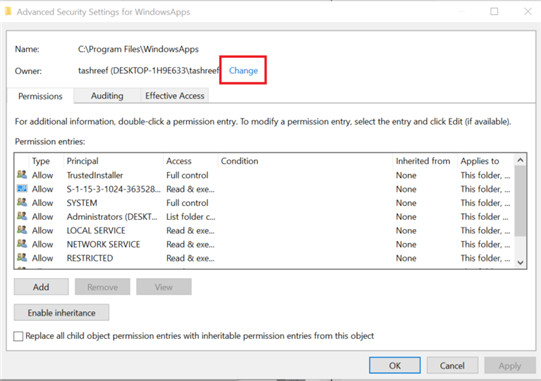This screenshot has height=381, width=541.
Task: Click This folder applies-to for Administrators
Action: 484,216
